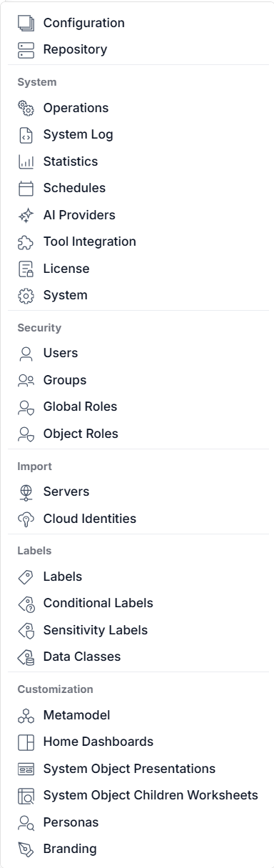Click the Statistics bar chart icon
This screenshot has height=868, width=274.
[x=26, y=162]
